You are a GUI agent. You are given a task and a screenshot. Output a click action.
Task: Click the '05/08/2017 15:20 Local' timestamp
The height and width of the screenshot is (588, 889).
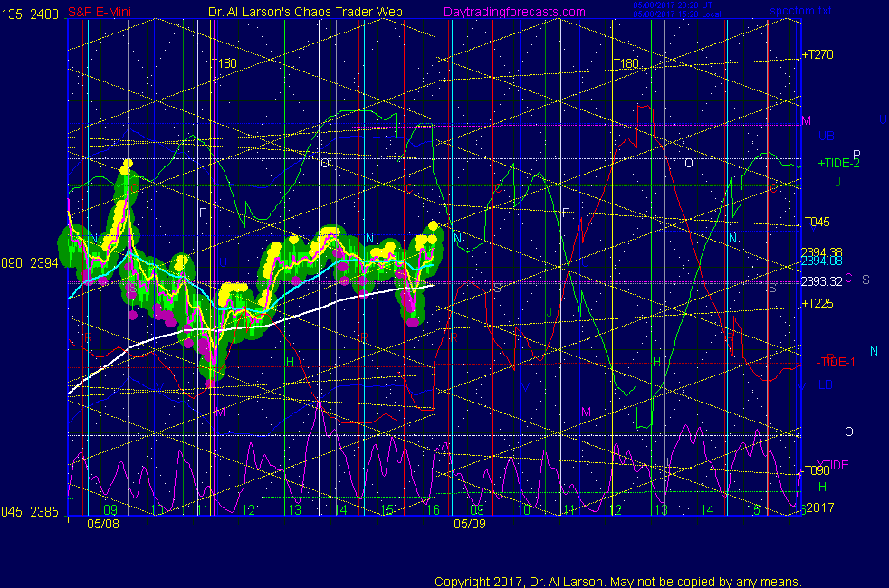pyautogui.click(x=677, y=14)
